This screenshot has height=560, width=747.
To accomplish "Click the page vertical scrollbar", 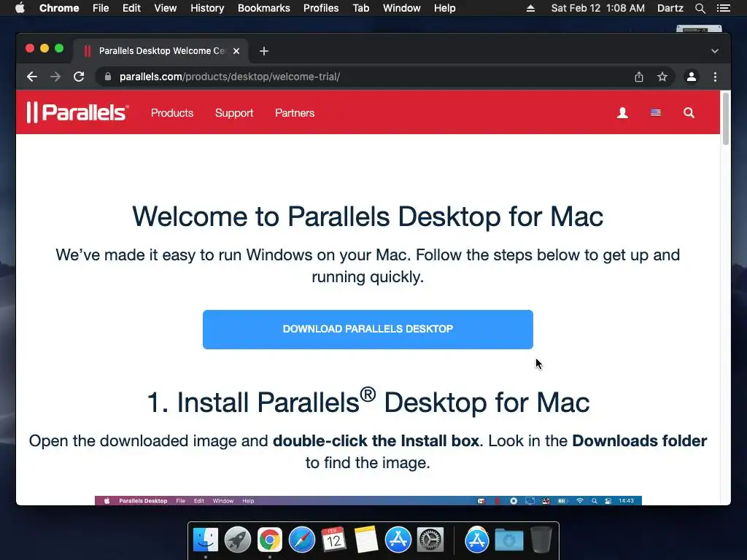I will click(x=726, y=119).
